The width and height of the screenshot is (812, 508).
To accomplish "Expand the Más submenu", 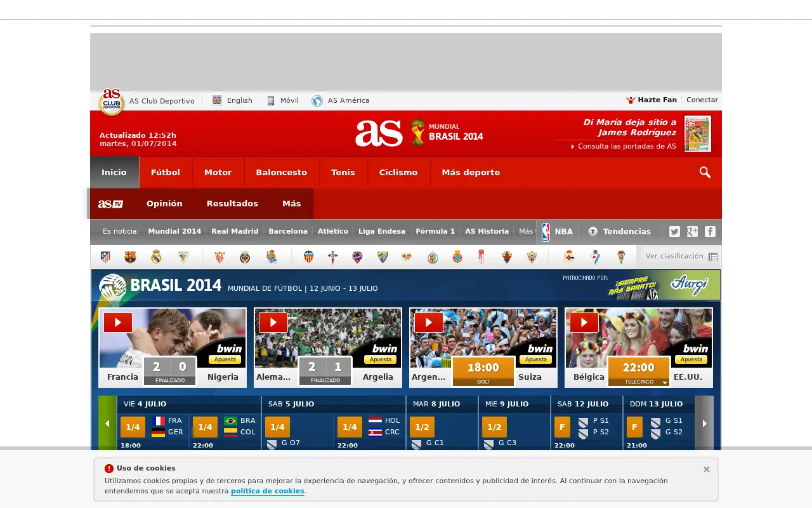I will pos(292,204).
